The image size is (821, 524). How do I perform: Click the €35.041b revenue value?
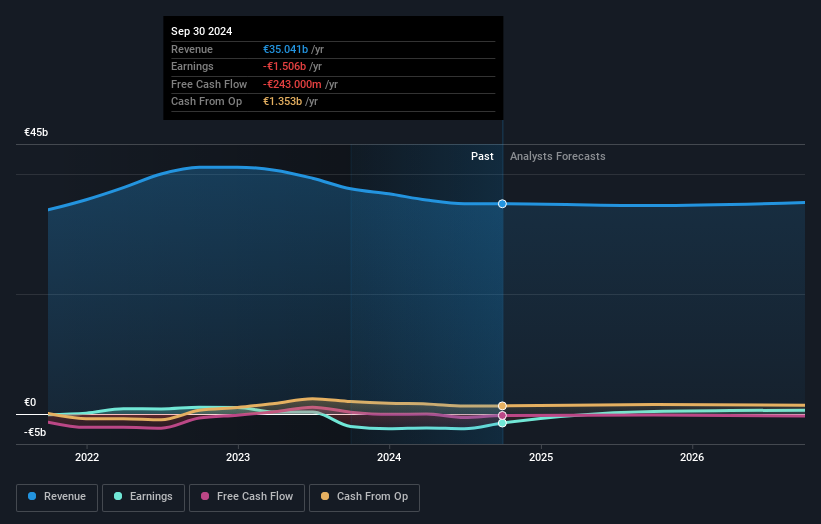285,49
